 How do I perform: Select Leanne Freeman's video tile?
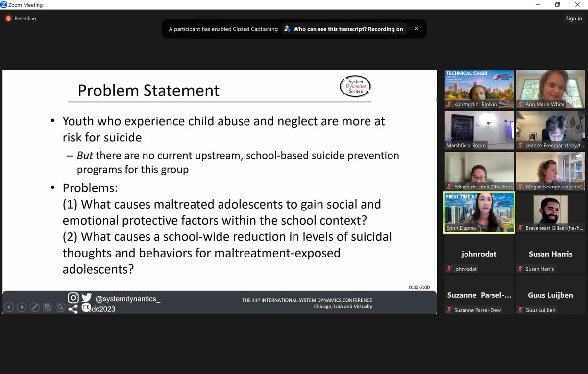(550, 130)
